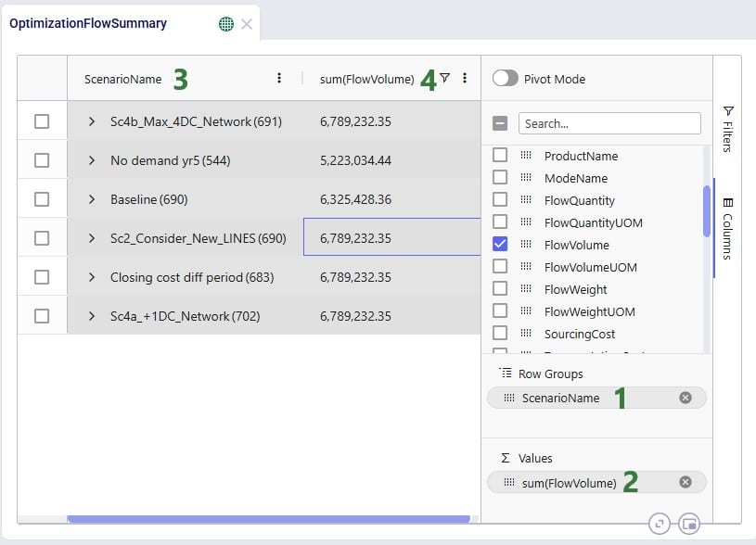756x545 pixels.
Task: Open the Filters side panel
Action: click(x=727, y=129)
